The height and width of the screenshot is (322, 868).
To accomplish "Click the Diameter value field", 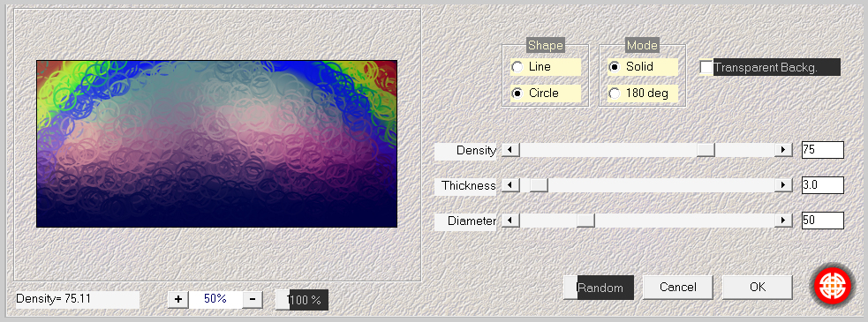I will [x=823, y=221].
